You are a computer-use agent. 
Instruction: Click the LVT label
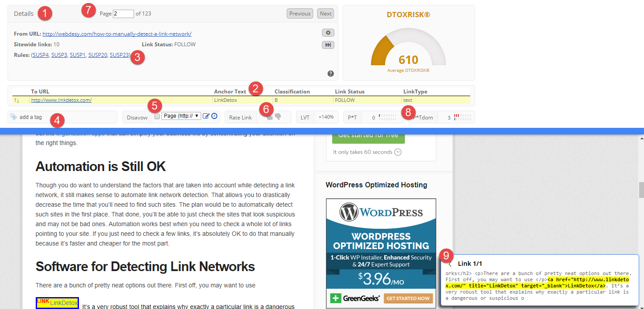(305, 117)
